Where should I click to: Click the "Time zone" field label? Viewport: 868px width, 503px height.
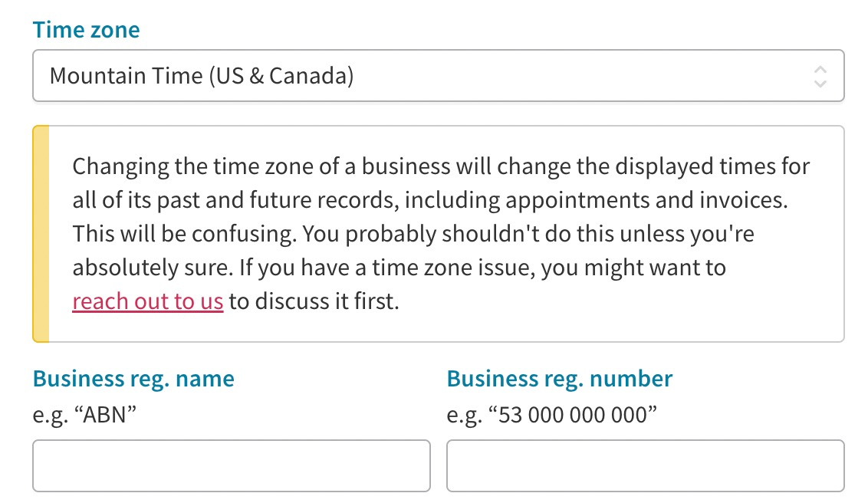coord(86,31)
